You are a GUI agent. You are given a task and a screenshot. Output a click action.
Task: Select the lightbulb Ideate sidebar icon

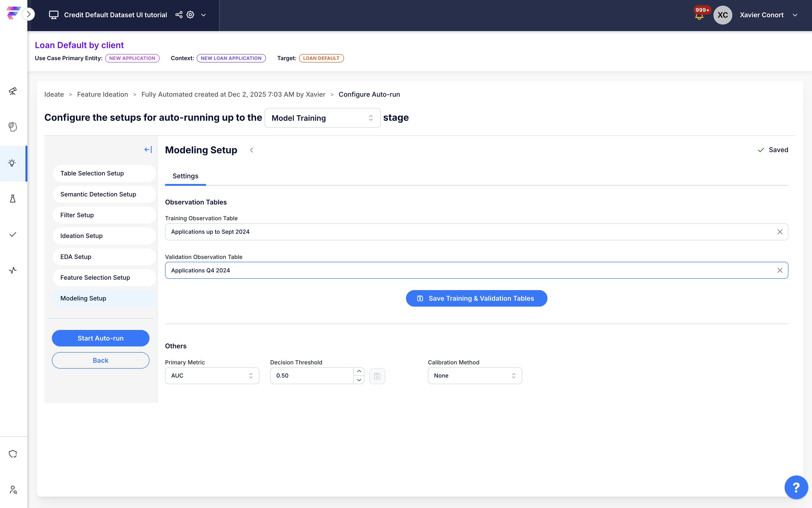[12, 163]
